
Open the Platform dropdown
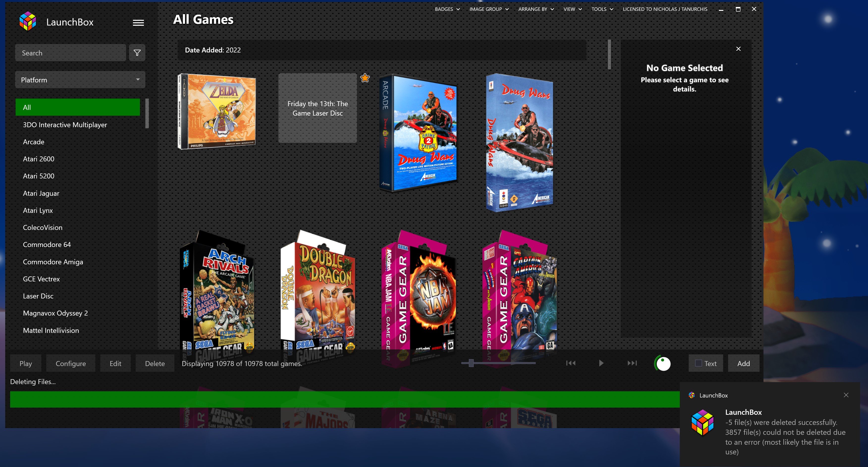(x=80, y=80)
